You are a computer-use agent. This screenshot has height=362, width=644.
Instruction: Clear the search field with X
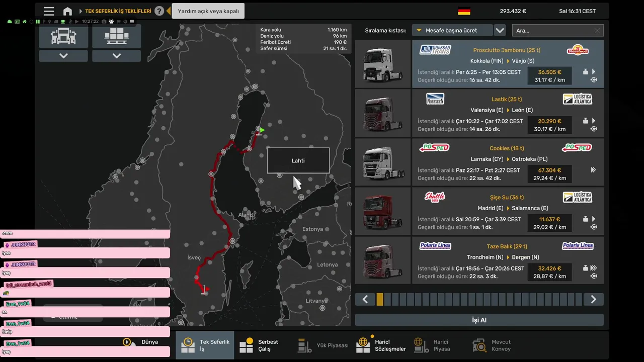(x=597, y=31)
